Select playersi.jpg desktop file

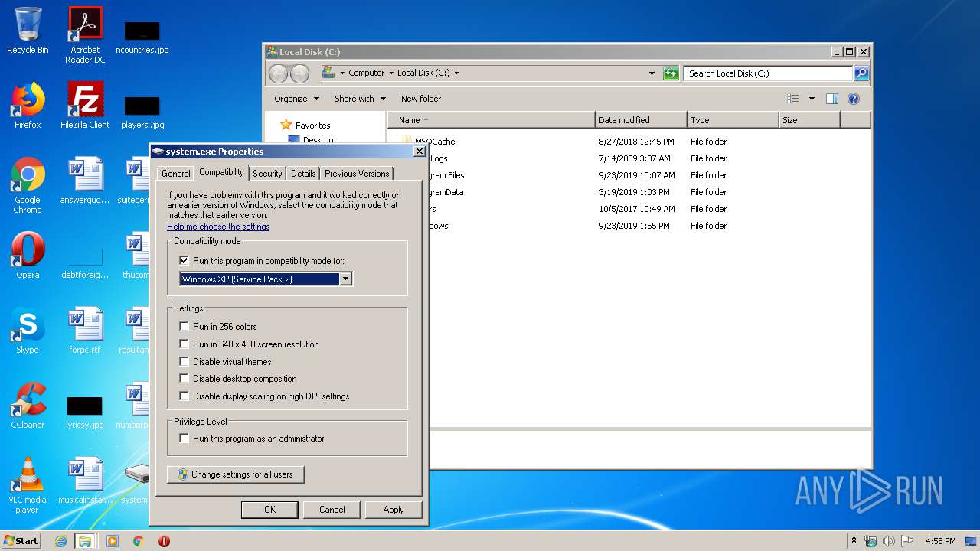click(142, 112)
